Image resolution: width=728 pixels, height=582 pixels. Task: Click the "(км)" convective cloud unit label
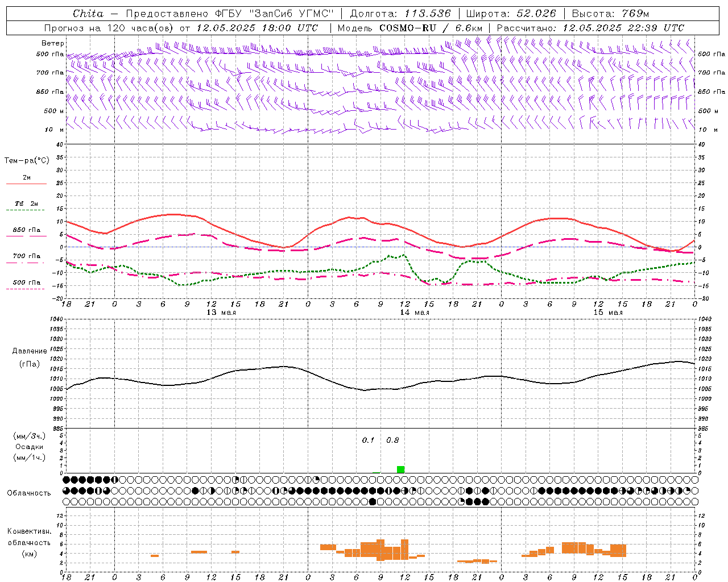pyautogui.click(x=30, y=554)
